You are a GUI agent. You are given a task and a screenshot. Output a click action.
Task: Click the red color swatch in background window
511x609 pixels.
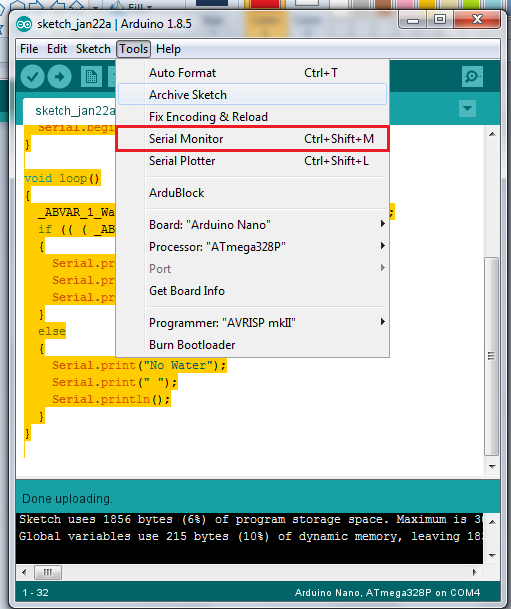tap(265, 3)
